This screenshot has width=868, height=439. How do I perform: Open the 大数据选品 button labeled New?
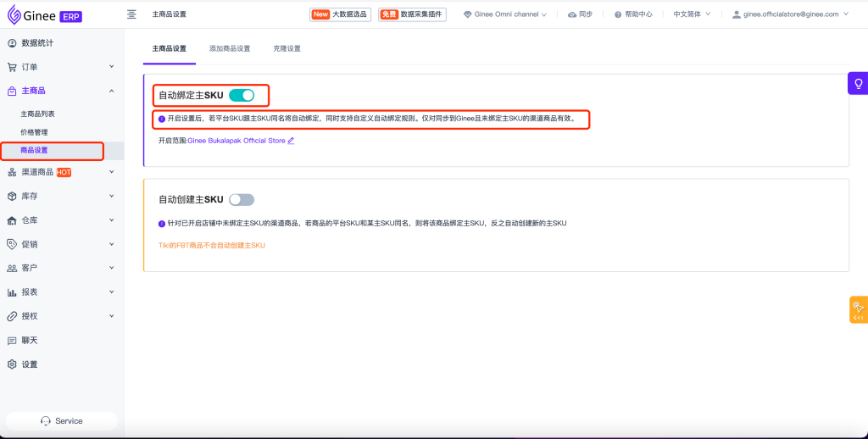coord(341,14)
